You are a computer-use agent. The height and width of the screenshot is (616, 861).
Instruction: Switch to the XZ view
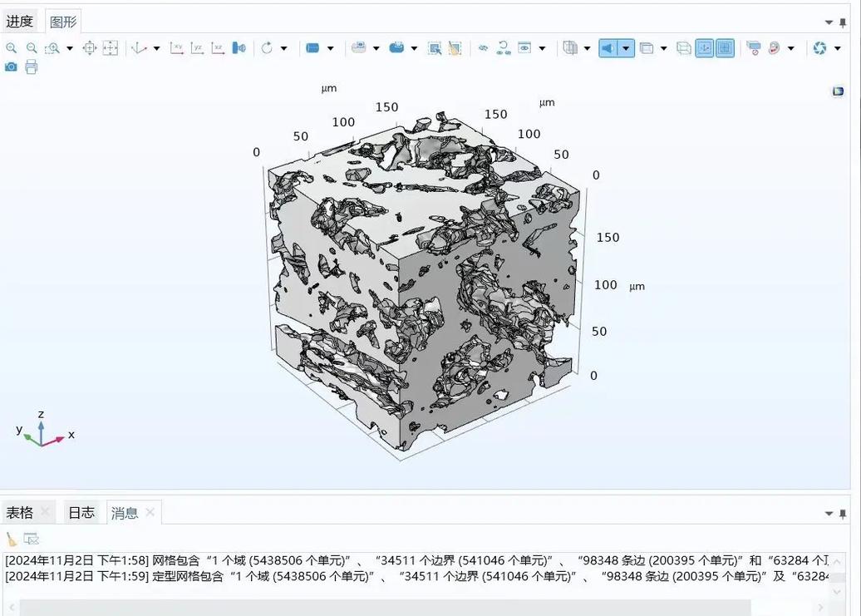(x=218, y=48)
